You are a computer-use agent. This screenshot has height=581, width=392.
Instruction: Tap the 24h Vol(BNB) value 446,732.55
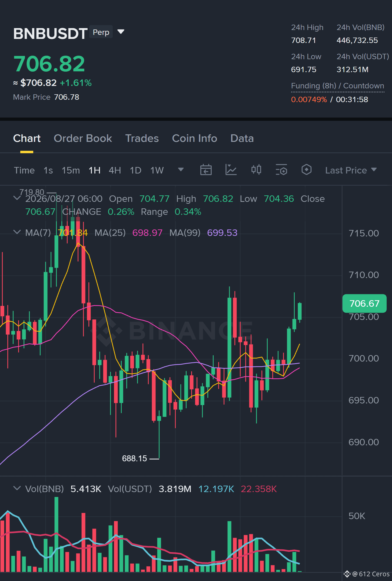(x=357, y=41)
